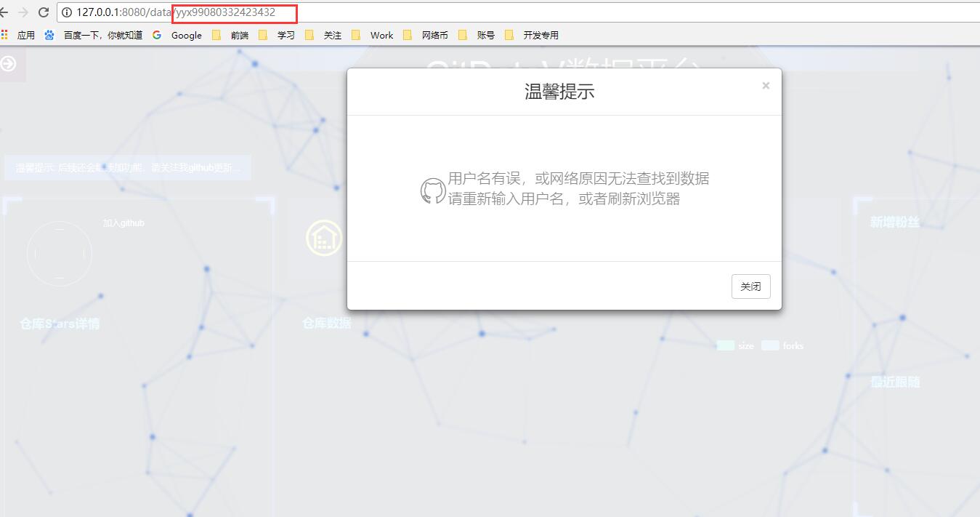Open the 开发专用 bookmark folder

tap(532, 35)
